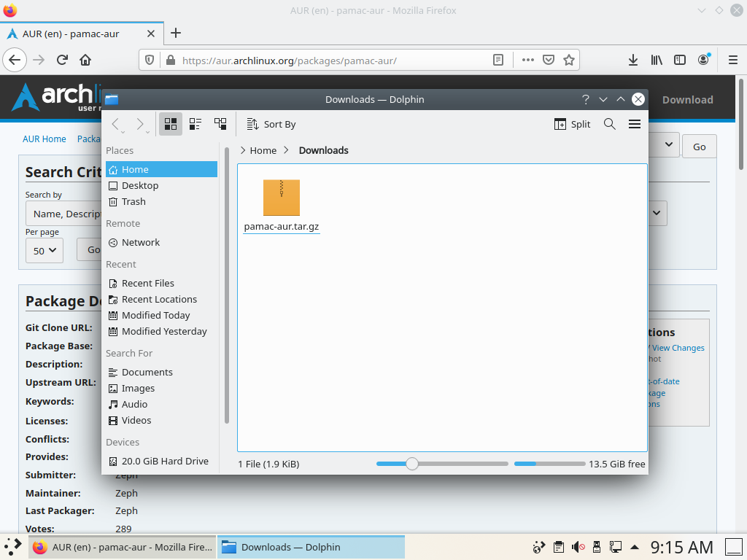The width and height of the screenshot is (747, 560).
Task: Open Dolphin hamburger control menu
Action: coord(634,124)
